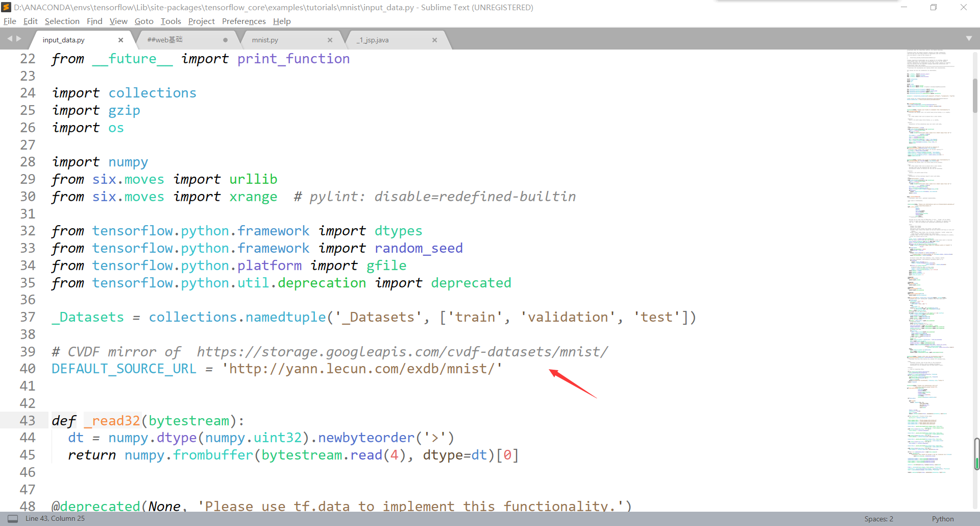Close the input_data.py tab
This screenshot has height=526, width=980.
pos(121,40)
